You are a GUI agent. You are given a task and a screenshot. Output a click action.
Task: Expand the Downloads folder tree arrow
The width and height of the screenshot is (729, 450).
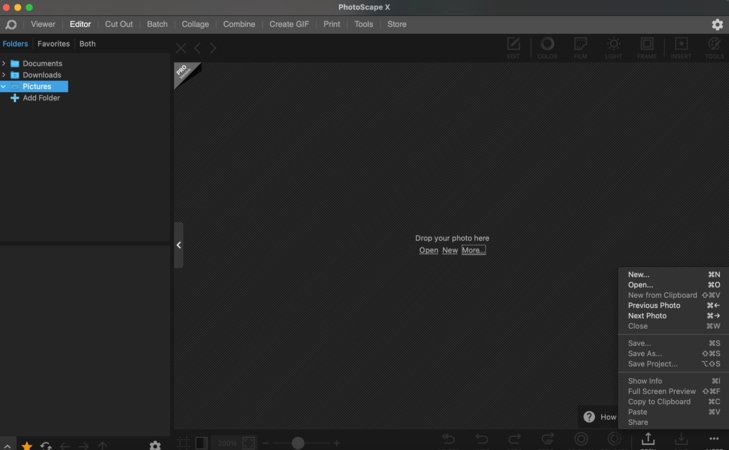click(x=4, y=75)
